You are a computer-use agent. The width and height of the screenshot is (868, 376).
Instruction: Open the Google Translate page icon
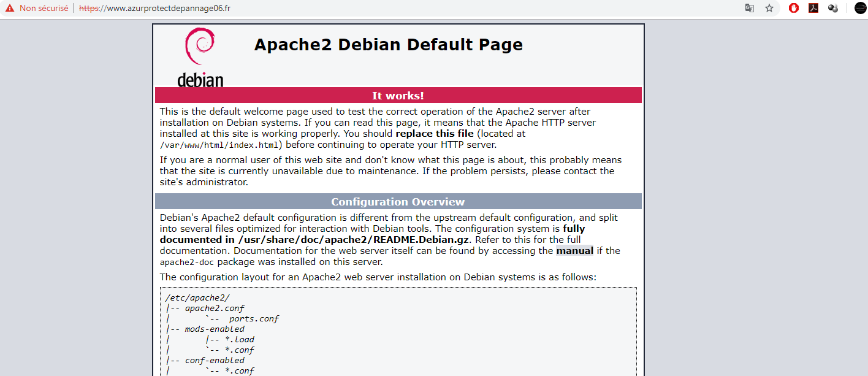coord(749,9)
